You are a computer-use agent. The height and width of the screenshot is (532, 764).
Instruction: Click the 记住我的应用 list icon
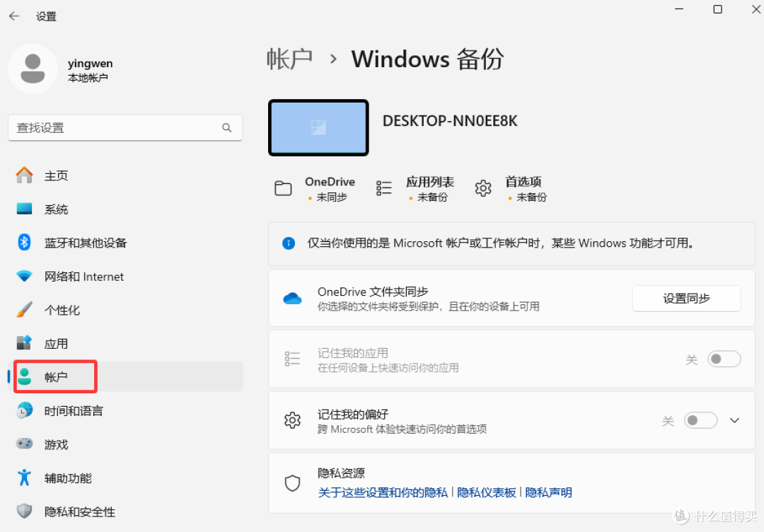pyautogui.click(x=292, y=359)
